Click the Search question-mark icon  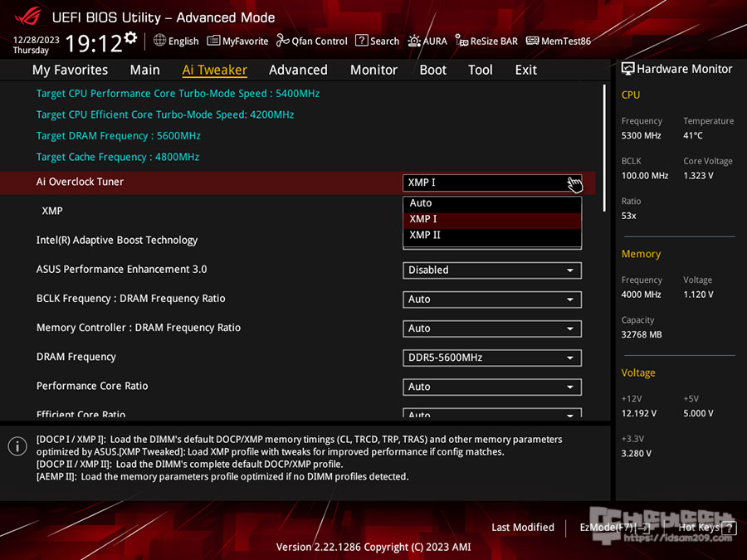coord(362,41)
